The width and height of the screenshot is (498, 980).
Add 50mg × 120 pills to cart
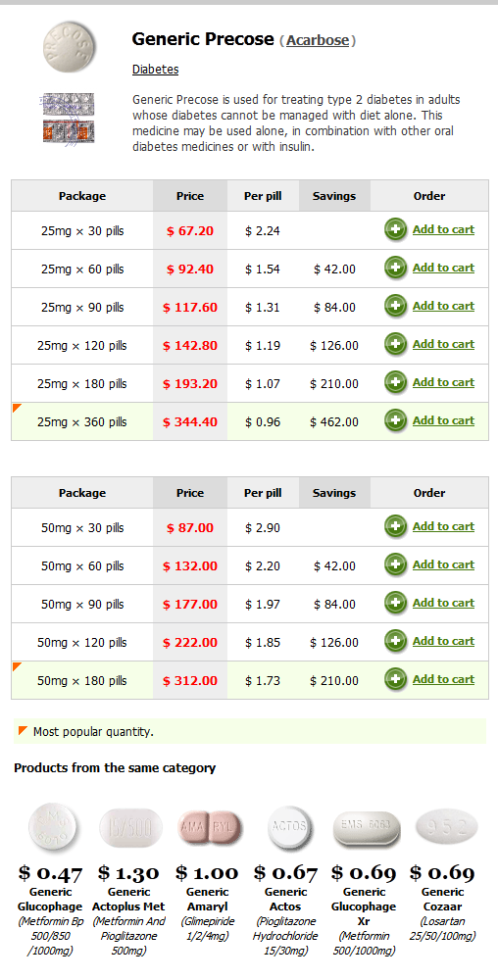click(x=443, y=641)
